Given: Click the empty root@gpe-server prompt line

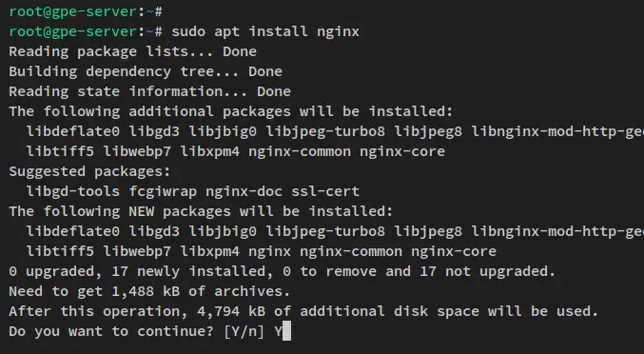Looking at the screenshot, I should (x=86, y=11).
